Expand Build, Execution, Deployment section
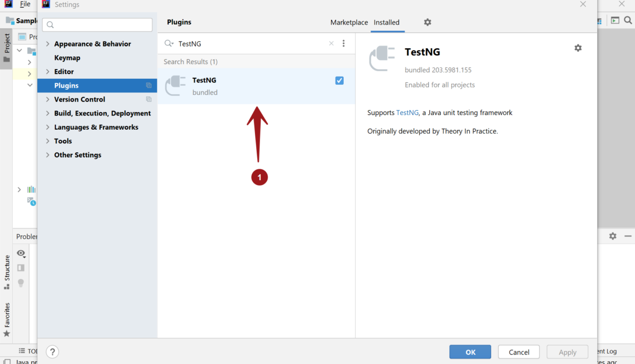 click(x=48, y=113)
